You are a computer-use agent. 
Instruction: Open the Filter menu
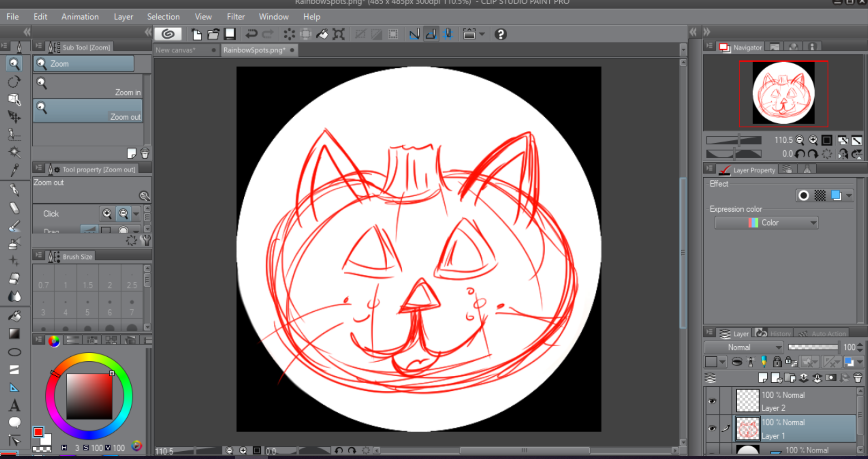click(236, 17)
